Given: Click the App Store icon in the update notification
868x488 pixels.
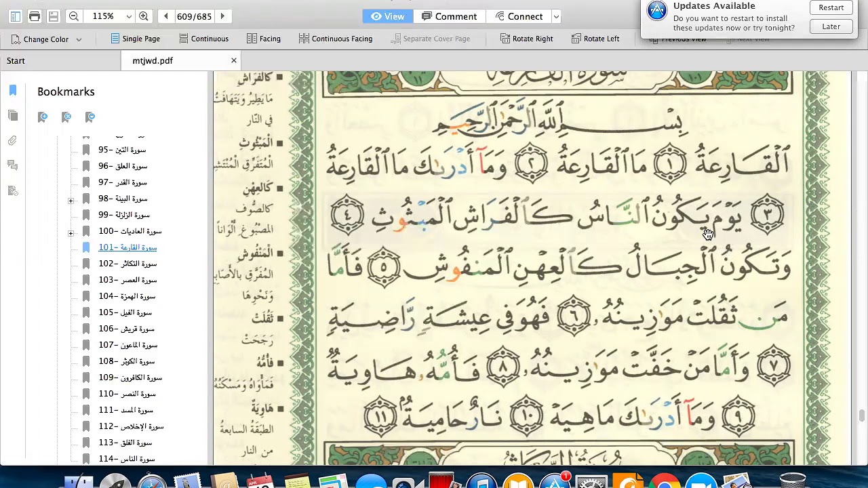Looking at the screenshot, I should pos(657,11).
